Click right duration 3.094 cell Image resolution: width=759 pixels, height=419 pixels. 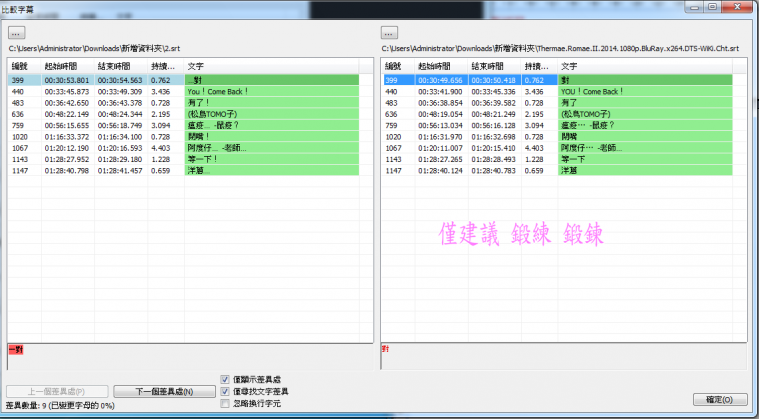point(534,125)
